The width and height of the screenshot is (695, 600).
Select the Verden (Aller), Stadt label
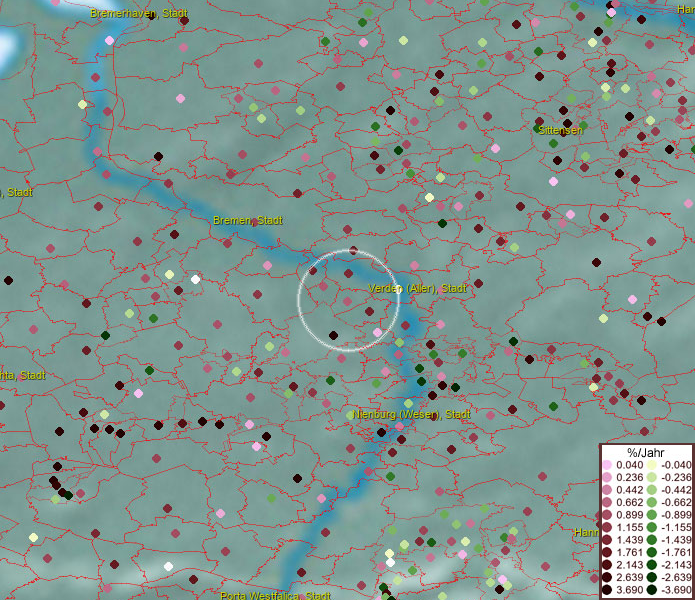(417, 288)
